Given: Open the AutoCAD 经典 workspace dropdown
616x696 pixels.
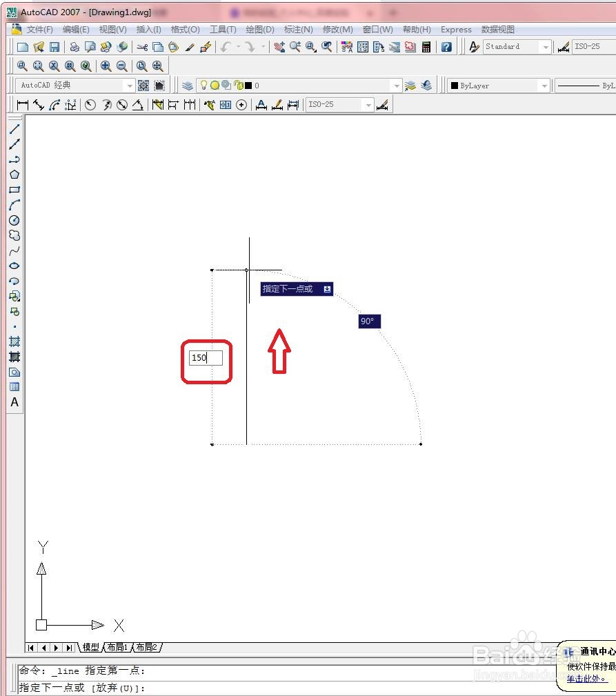Looking at the screenshot, I should [130, 86].
